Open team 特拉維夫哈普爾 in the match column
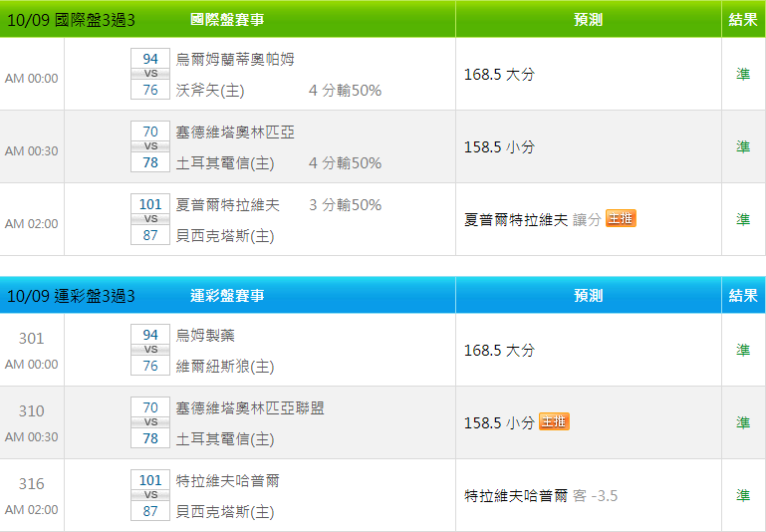Image resolution: width=766 pixels, height=532 pixels. pos(228,481)
